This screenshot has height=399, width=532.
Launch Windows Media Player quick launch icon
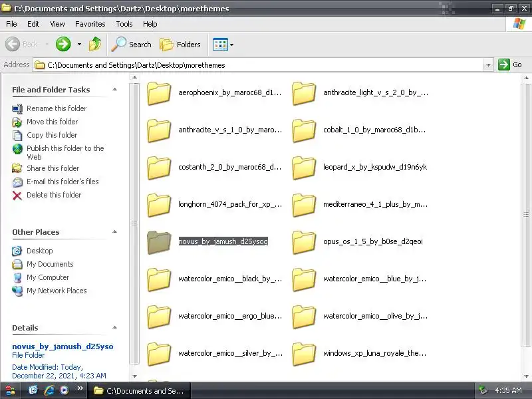(x=64, y=390)
